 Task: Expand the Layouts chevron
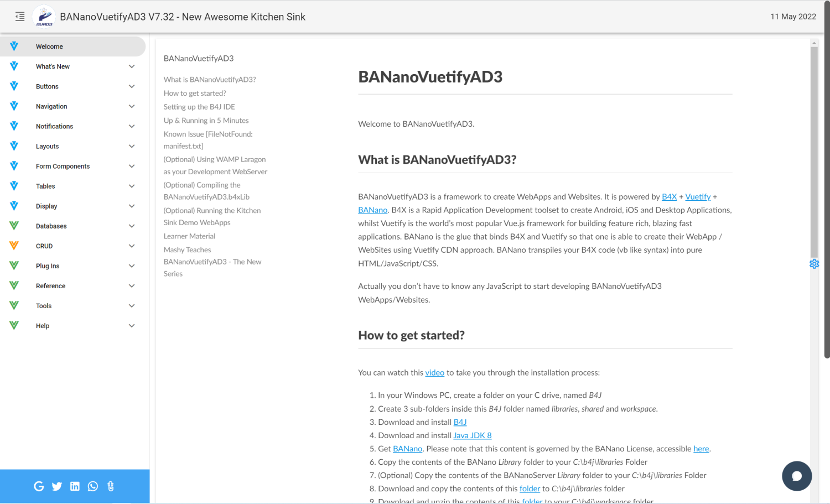click(x=132, y=146)
